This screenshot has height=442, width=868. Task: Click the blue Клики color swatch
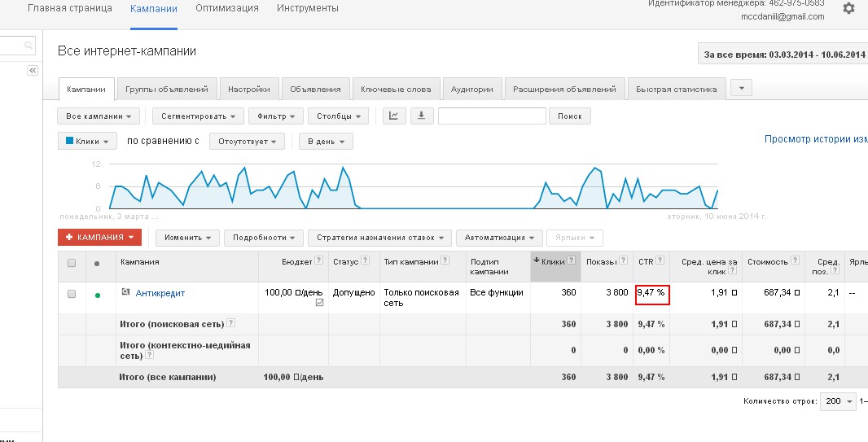70,141
